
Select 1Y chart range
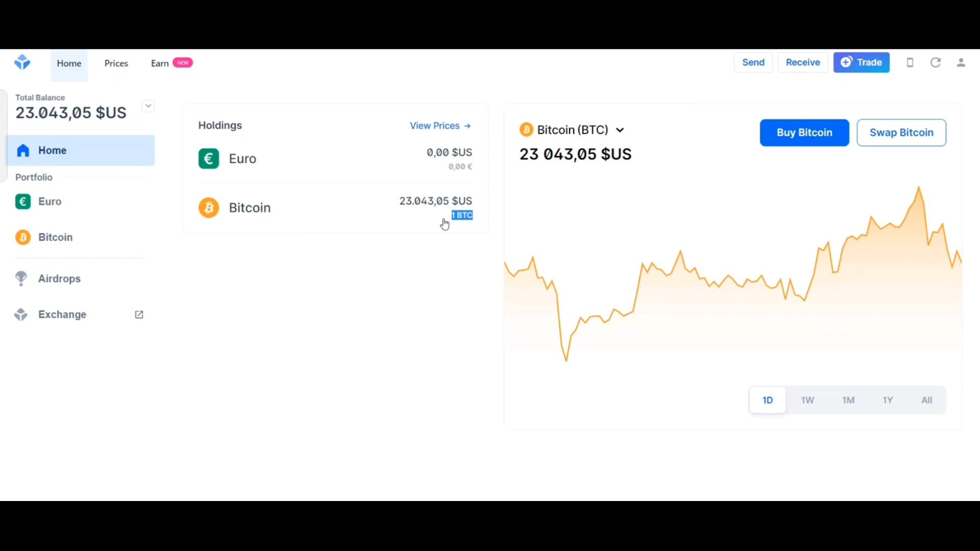[888, 400]
